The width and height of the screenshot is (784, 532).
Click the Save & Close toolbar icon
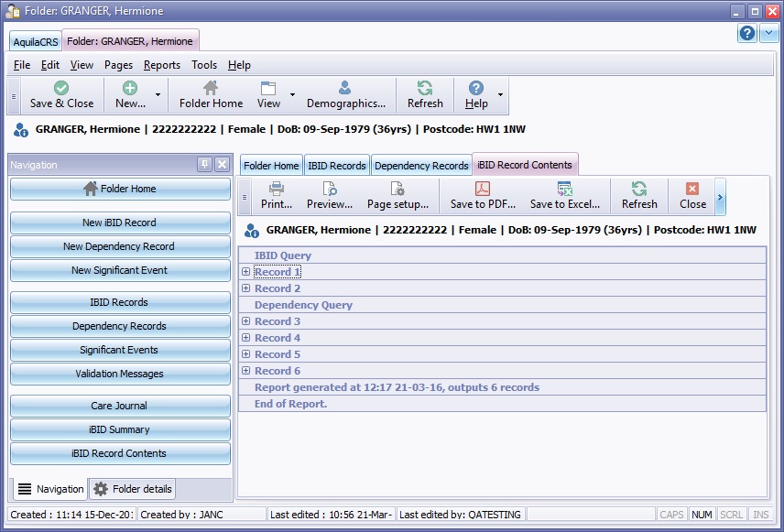point(61,88)
